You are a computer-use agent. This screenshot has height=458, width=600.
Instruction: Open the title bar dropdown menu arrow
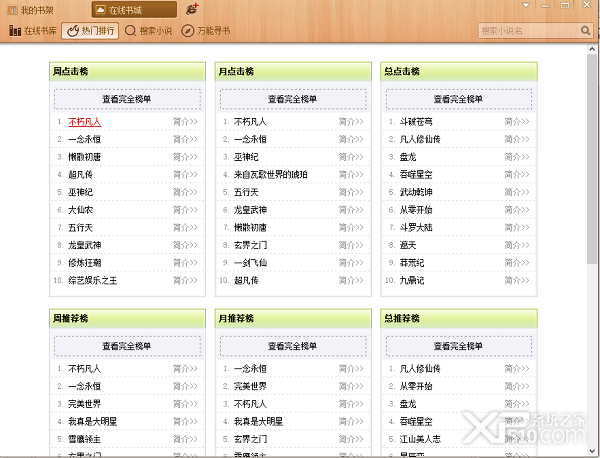526,5
